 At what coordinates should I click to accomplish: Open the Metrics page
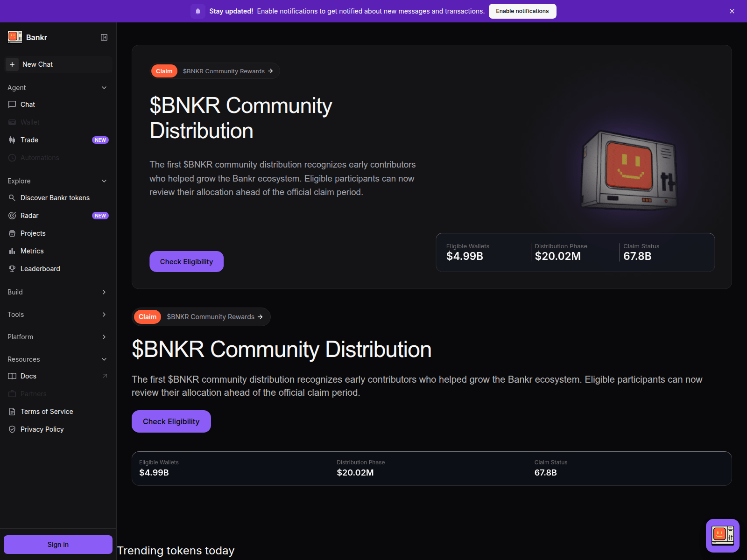pyautogui.click(x=58, y=251)
